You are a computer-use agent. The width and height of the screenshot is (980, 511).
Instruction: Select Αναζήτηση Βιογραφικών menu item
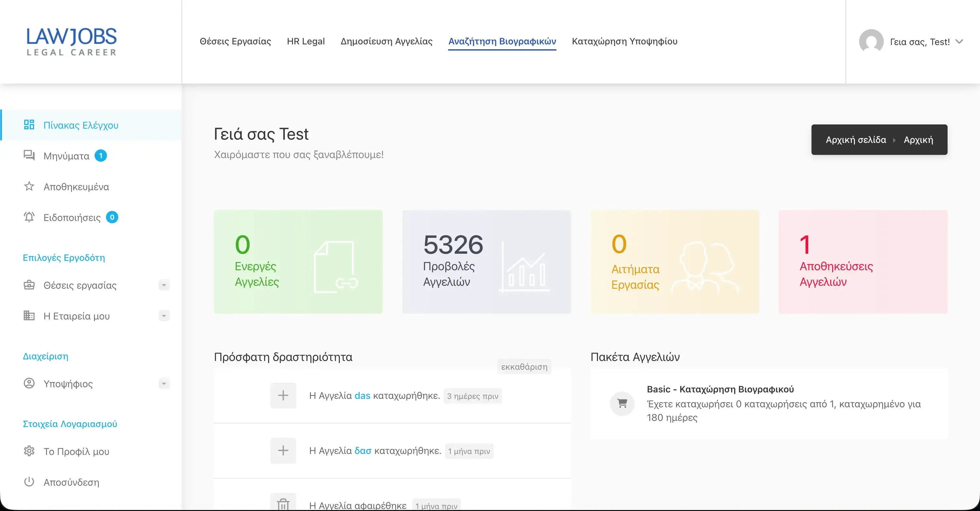click(x=502, y=41)
